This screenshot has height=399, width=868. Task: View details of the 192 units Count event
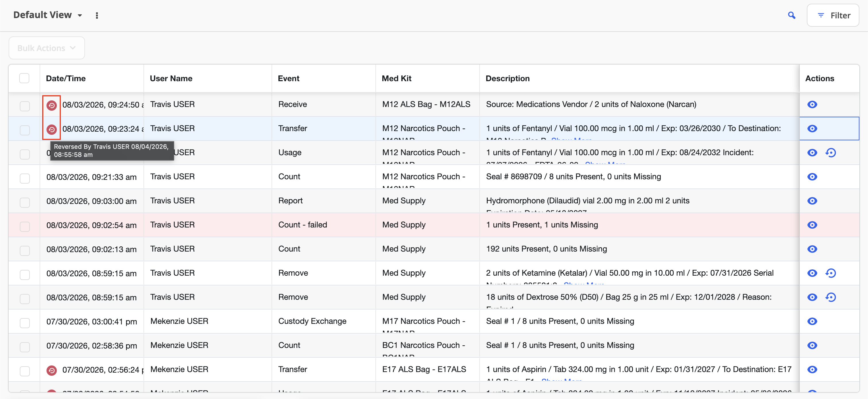coord(812,249)
